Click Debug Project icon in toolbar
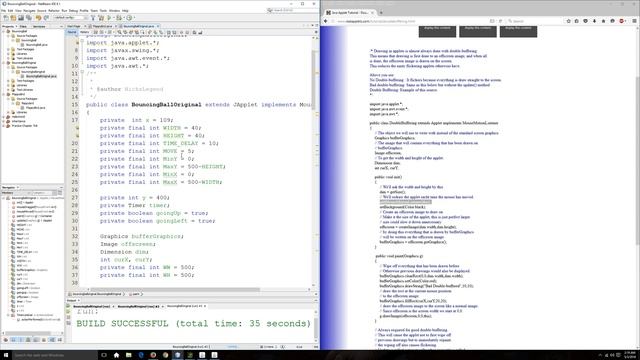The width and height of the screenshot is (640, 360). click(x=119, y=18)
